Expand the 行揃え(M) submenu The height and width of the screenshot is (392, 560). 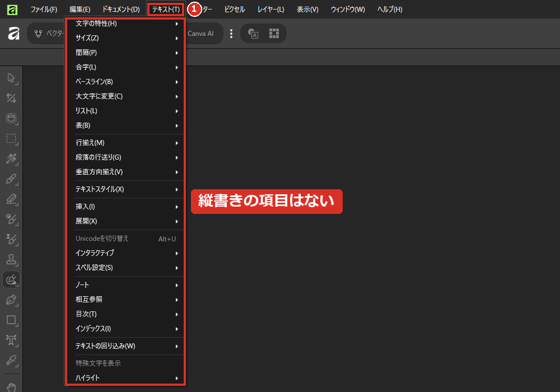click(x=125, y=143)
